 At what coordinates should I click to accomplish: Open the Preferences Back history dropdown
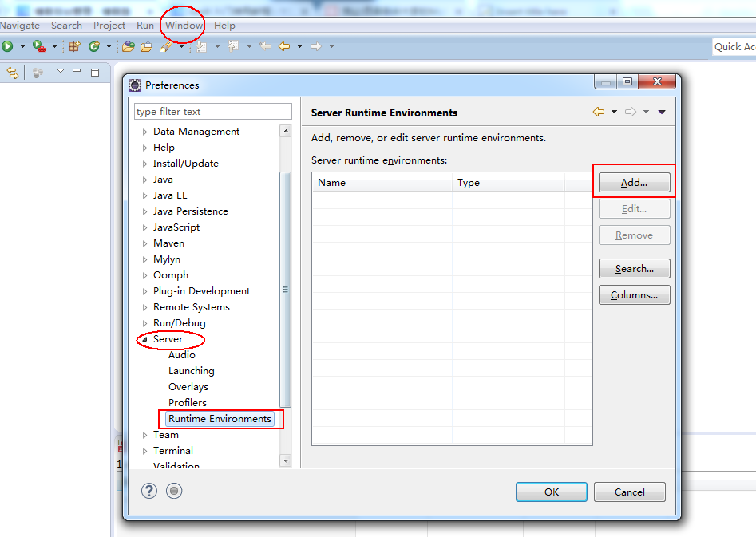[x=614, y=112]
